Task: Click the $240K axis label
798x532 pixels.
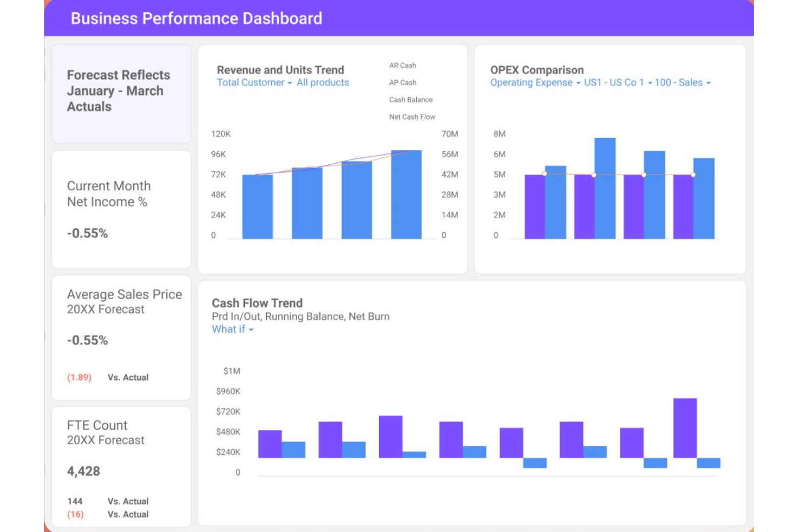Action: click(228, 452)
